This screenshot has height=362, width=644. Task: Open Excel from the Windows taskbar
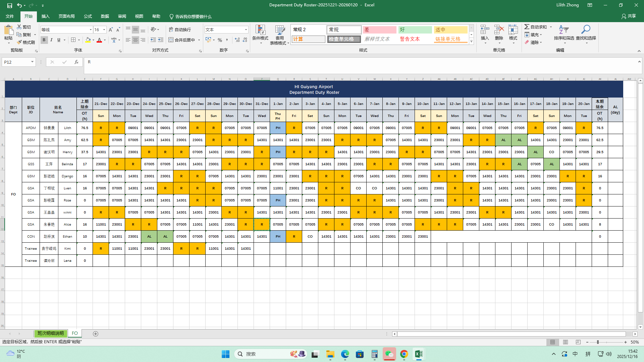click(419, 354)
